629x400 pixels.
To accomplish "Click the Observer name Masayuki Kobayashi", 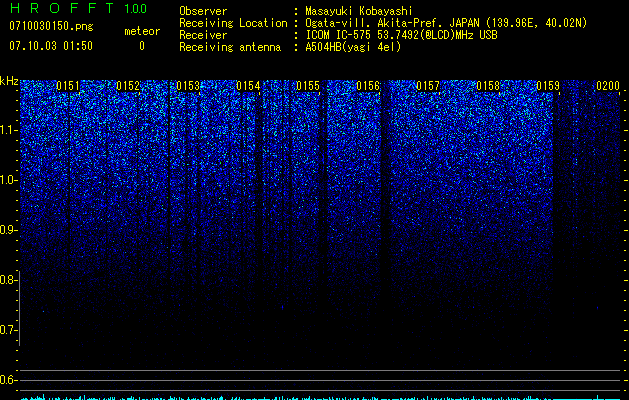I will pyautogui.click(x=359, y=11).
